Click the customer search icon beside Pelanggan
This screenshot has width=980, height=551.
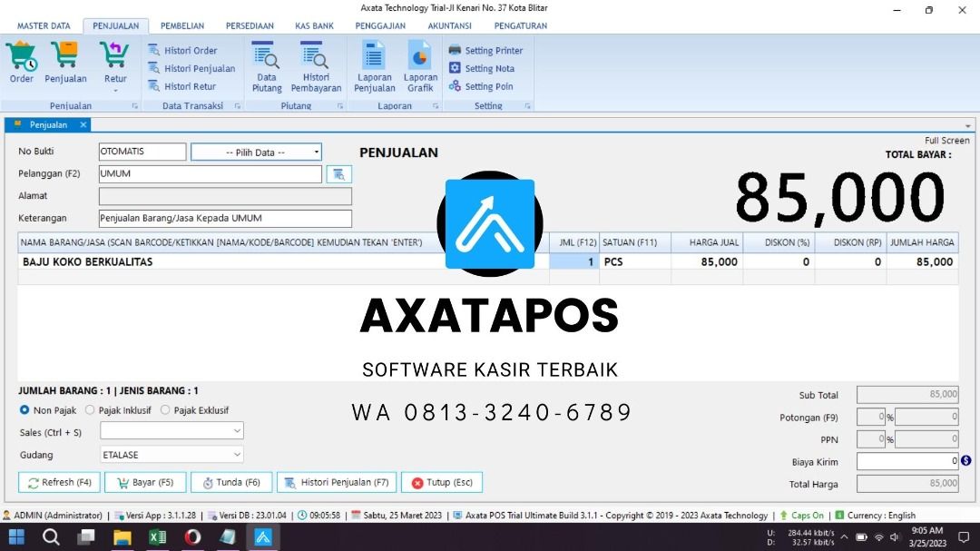338,174
